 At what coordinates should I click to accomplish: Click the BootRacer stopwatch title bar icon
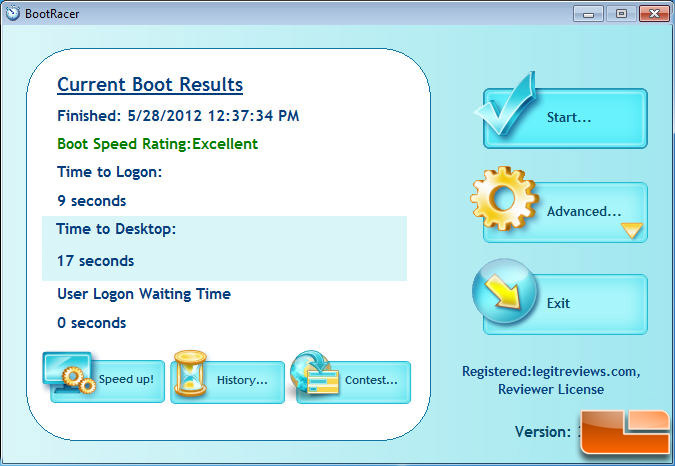tap(12, 13)
